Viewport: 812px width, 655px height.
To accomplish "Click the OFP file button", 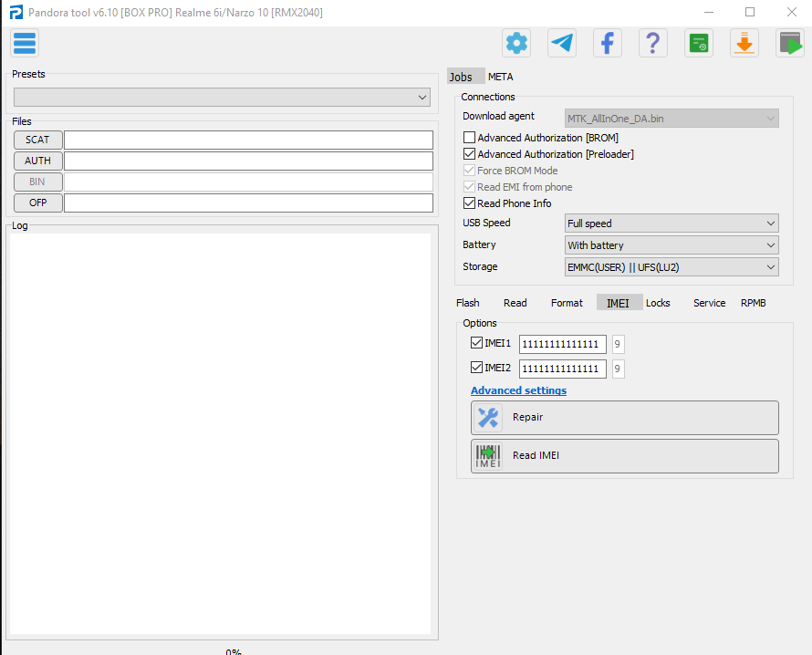I will tap(37, 203).
